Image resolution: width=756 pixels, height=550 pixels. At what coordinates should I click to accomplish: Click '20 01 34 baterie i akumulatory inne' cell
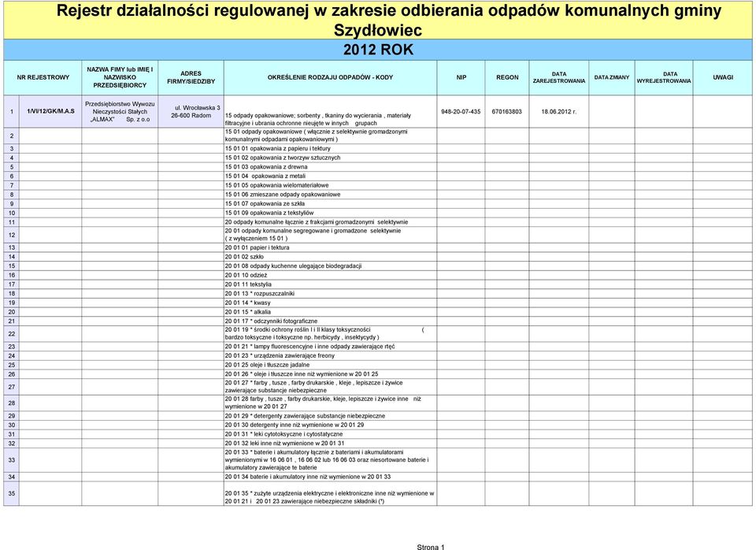[330, 477]
